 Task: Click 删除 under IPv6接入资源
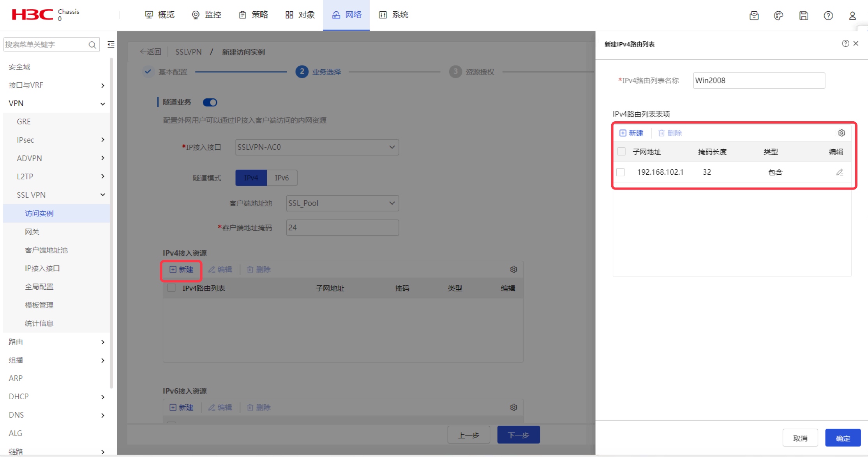(259, 407)
